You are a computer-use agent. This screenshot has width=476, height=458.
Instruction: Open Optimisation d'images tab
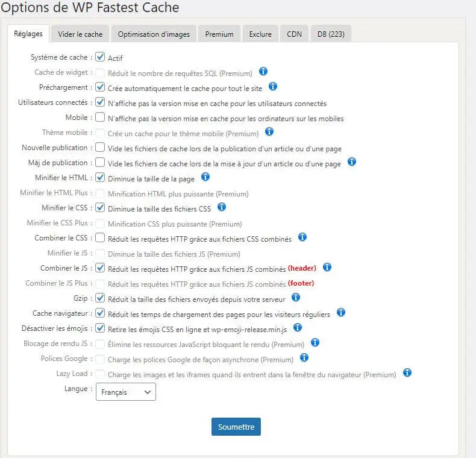pos(154,34)
